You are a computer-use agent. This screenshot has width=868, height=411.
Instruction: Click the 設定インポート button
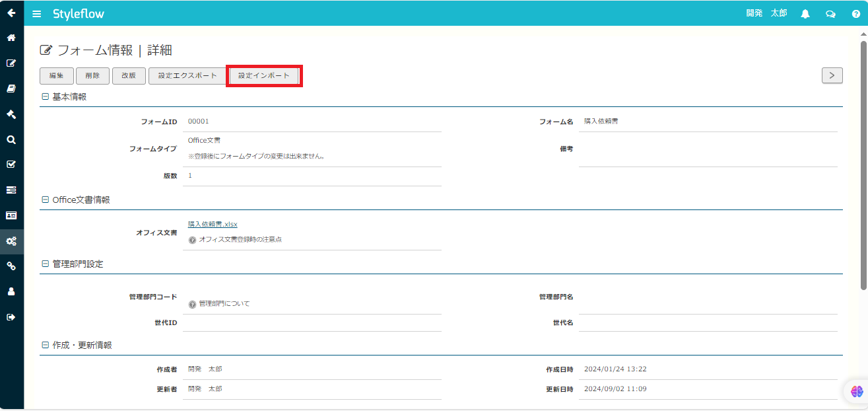coord(264,76)
